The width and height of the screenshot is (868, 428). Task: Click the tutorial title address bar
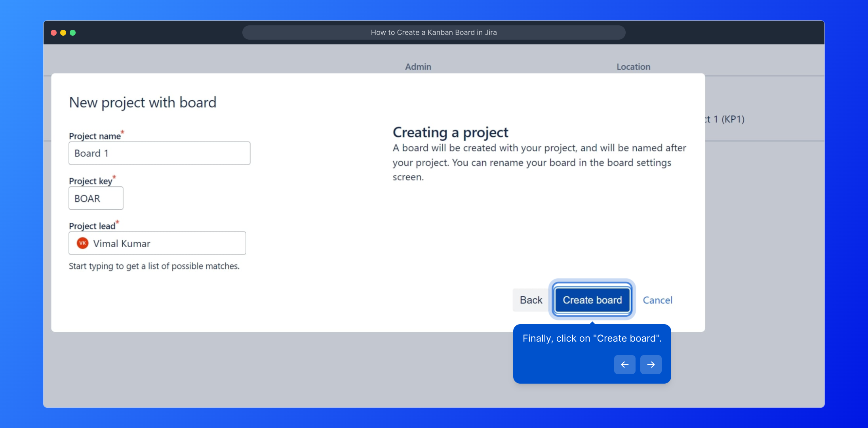[x=434, y=32]
